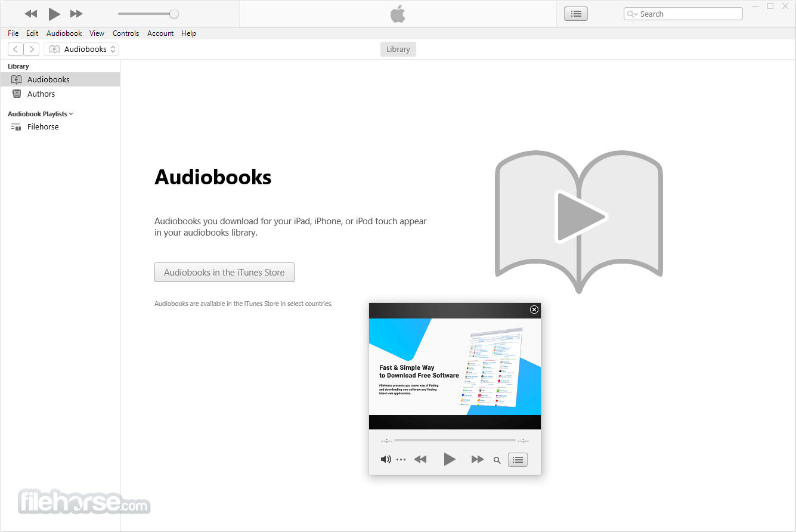796x532 pixels.
Task: Switch to the Library tab
Action: [398, 50]
